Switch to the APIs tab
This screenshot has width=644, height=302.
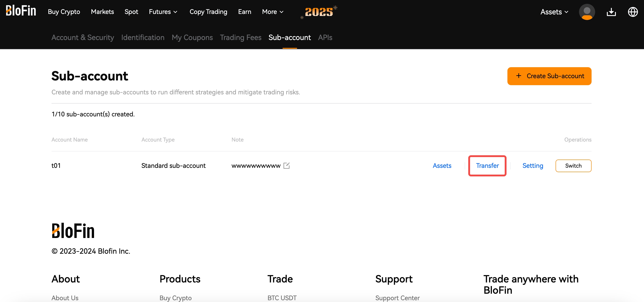tap(325, 38)
